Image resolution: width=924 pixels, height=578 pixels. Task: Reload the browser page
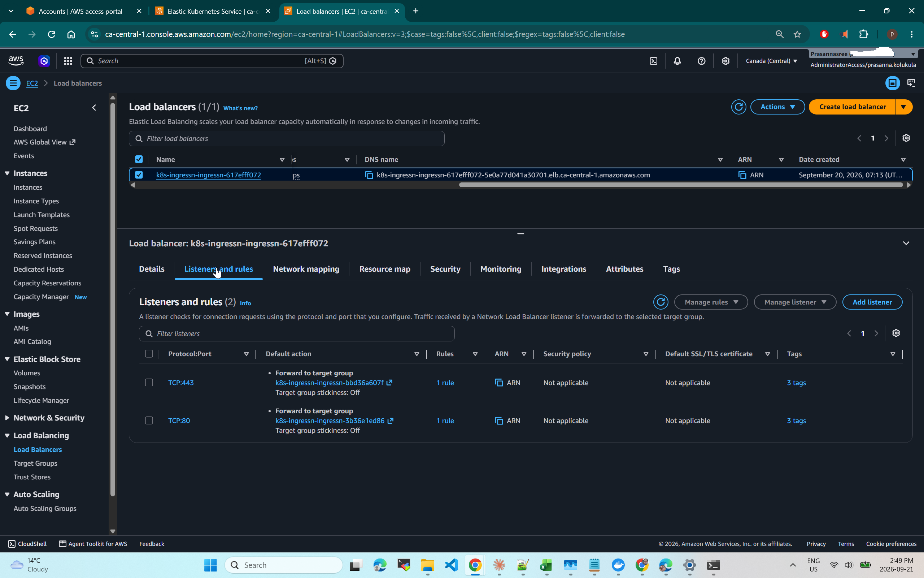52,34
